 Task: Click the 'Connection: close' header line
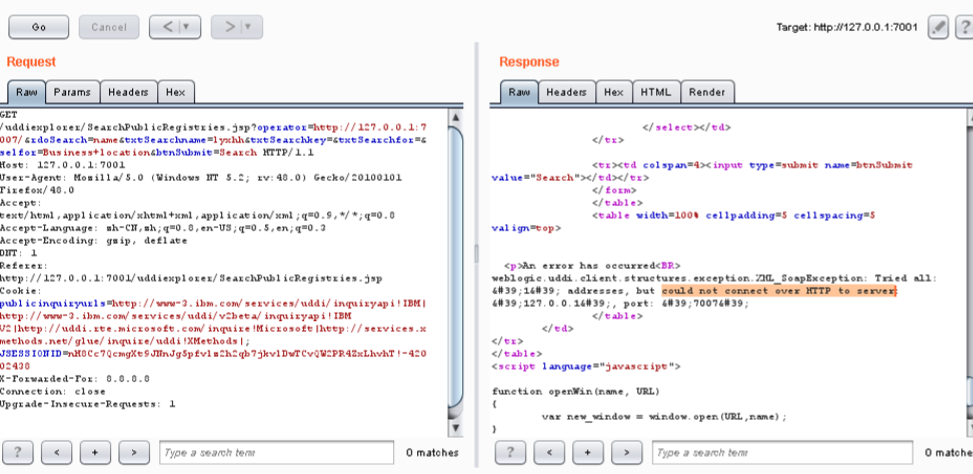[x=53, y=391]
